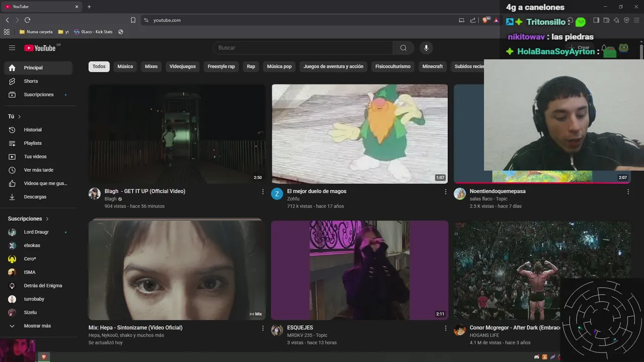
Task: Expand Suscripciones section heading
Action: 29,219
